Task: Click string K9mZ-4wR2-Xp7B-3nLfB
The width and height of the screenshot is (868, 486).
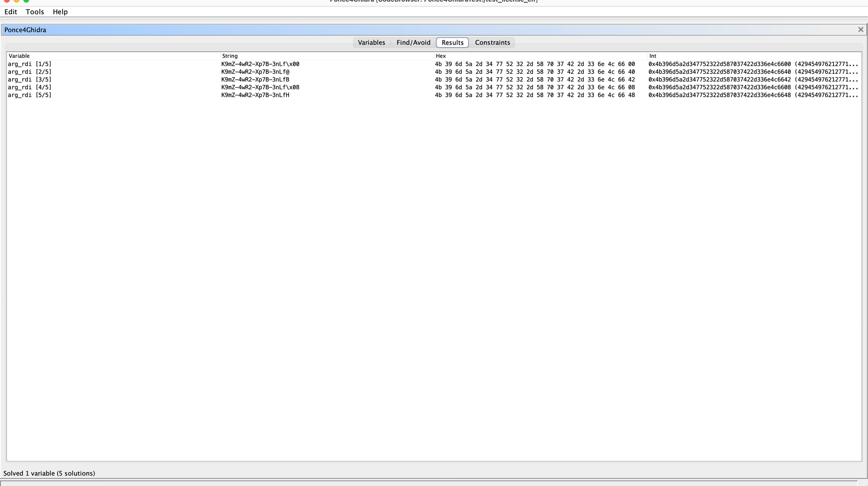Action: tap(255, 80)
